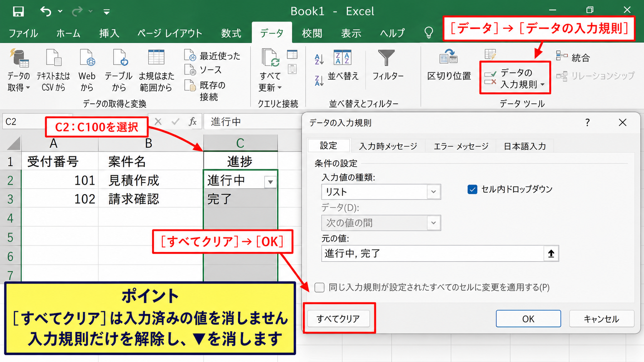
Task: Switch to 日本語入力 tab
Action: point(525,146)
